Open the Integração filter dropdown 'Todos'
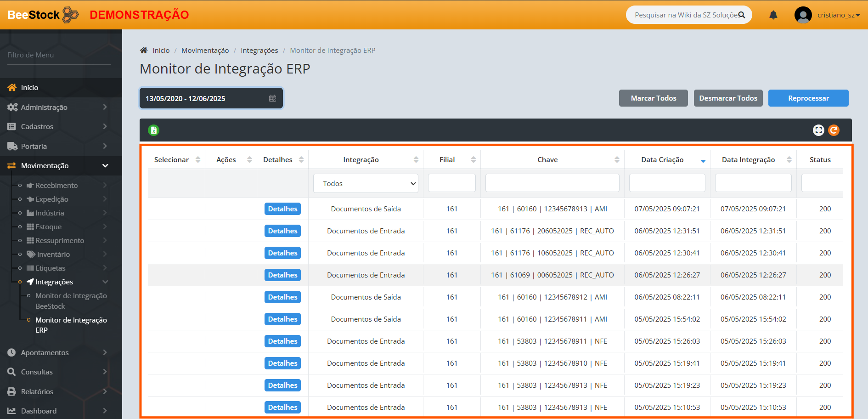Viewport: 868px width, 419px height. pyautogui.click(x=366, y=184)
